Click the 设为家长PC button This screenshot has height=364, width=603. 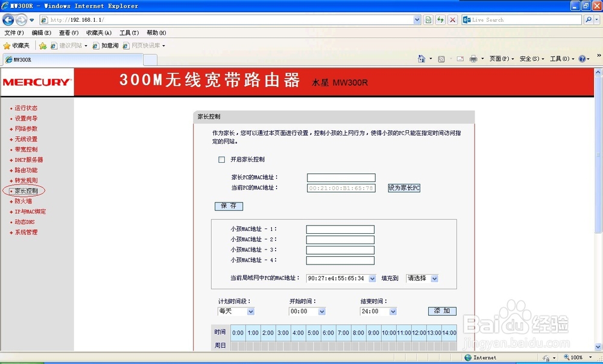click(x=403, y=188)
